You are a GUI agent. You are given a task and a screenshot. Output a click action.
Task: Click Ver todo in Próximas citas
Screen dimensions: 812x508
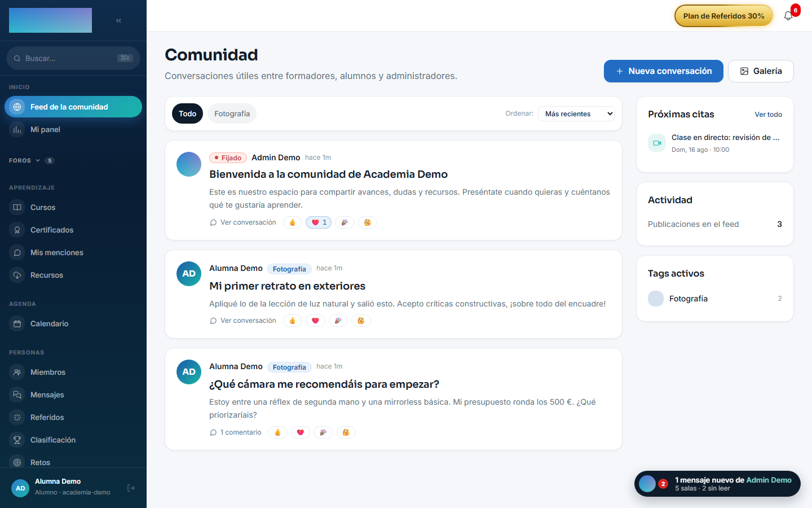point(768,115)
